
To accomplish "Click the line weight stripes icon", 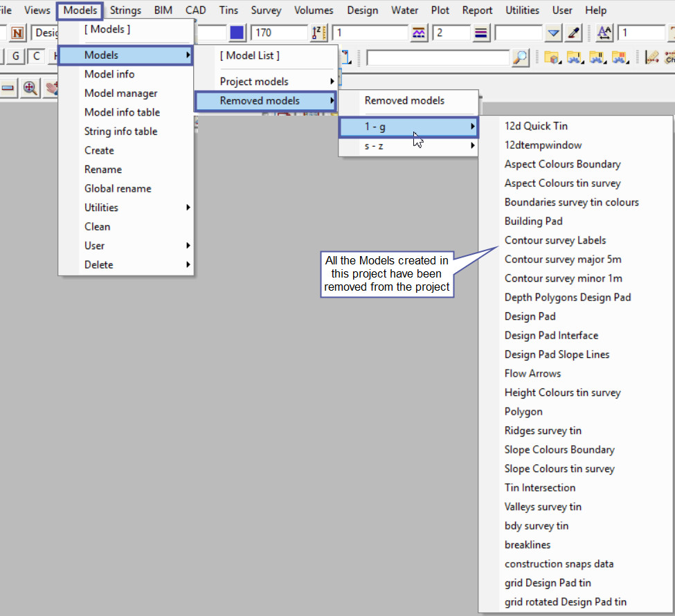I will click(x=481, y=33).
